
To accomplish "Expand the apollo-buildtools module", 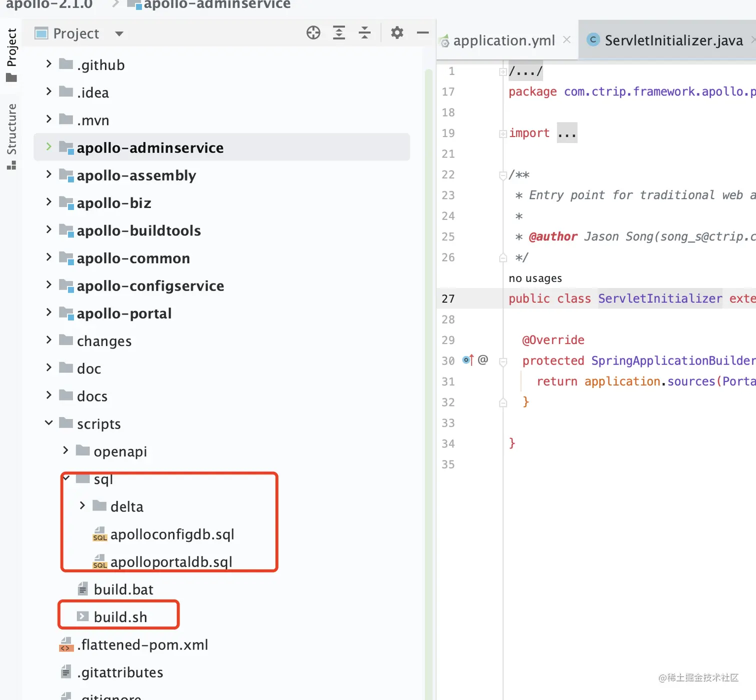I will point(48,229).
